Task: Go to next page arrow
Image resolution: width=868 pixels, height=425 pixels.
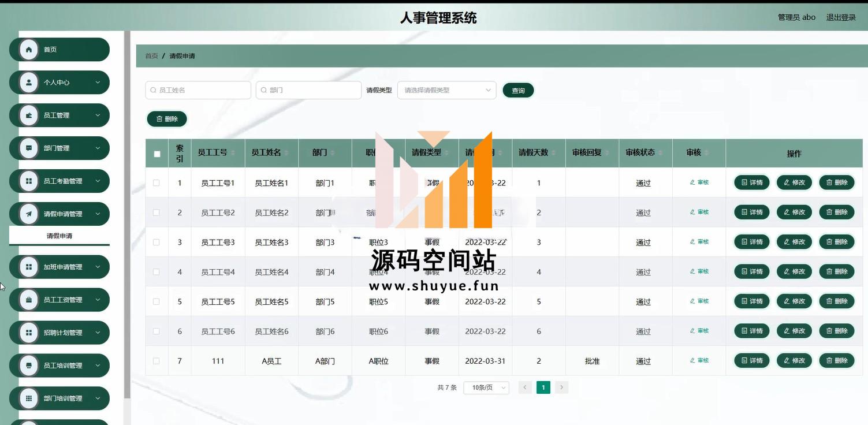Action: coord(561,387)
